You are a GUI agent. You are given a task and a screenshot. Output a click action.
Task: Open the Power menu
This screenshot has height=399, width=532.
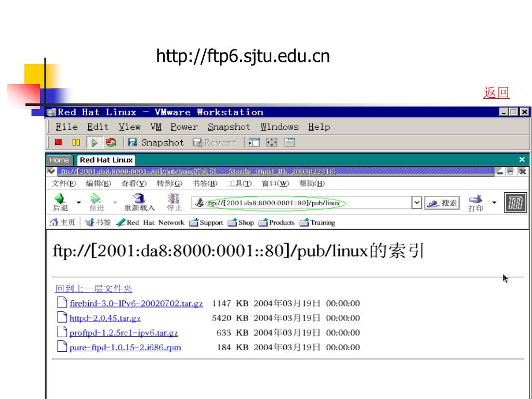(x=184, y=127)
